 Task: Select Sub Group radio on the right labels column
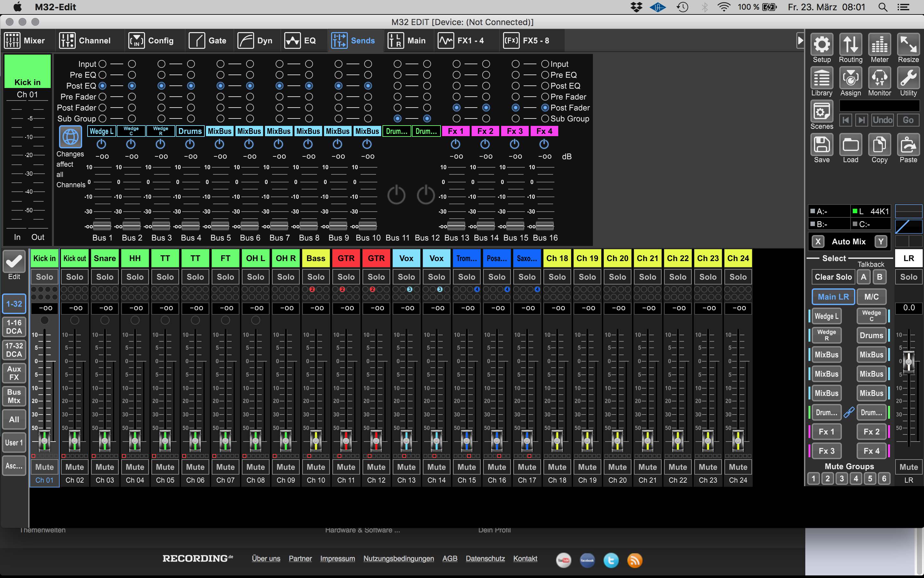545,118
